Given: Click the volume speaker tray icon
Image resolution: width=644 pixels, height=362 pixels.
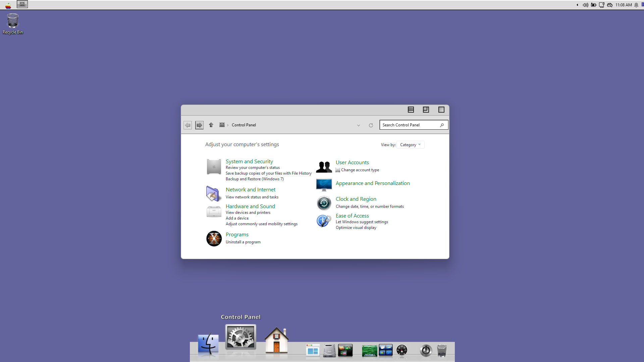Looking at the screenshot, I should point(585,5).
